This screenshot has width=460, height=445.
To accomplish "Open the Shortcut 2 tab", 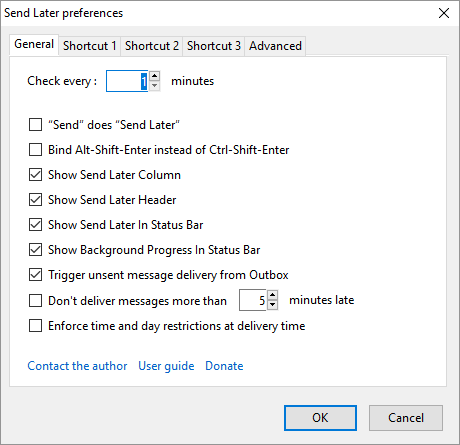I will point(152,46).
